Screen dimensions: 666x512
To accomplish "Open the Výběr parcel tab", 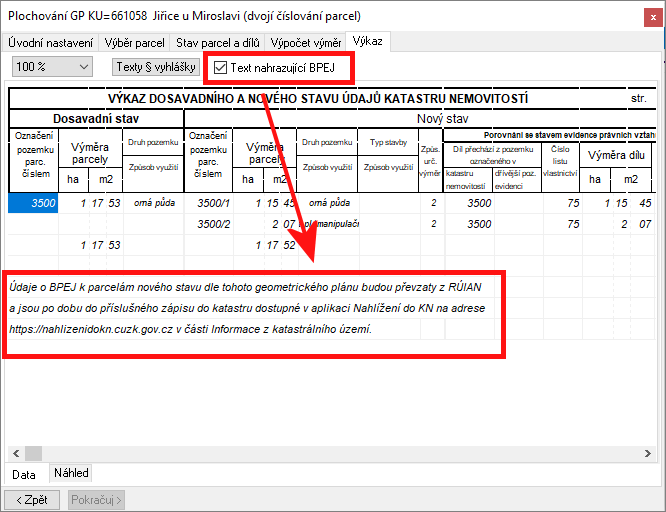I will click(x=135, y=43).
